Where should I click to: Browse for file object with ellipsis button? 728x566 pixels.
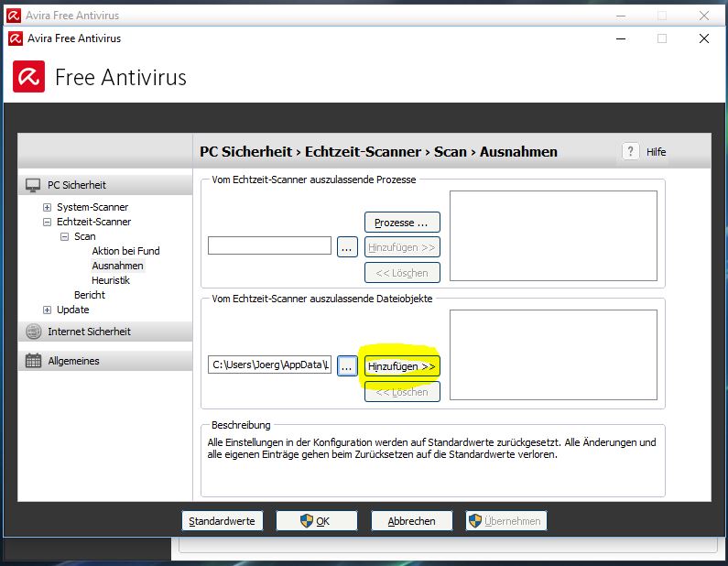[347, 365]
